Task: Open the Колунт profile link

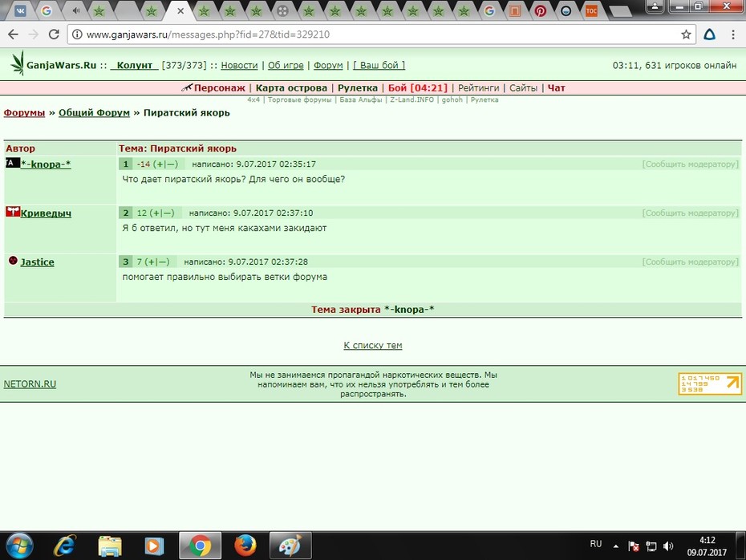Action: tap(135, 65)
